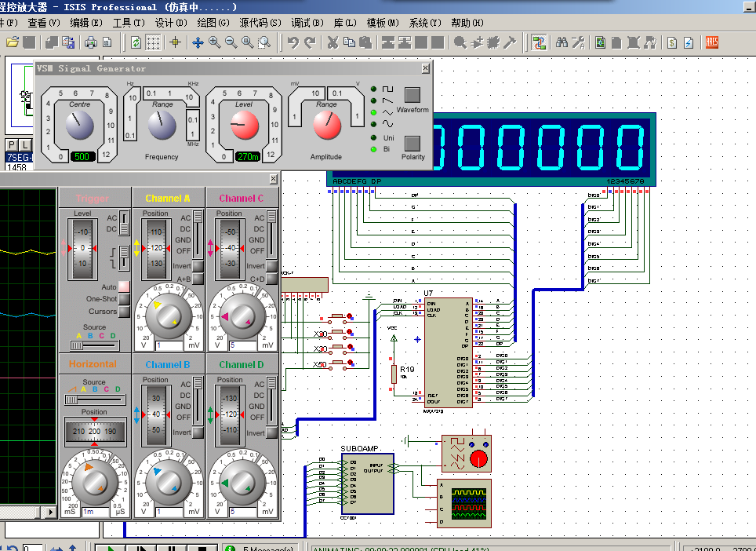Open the 查看(V) menu
Screen dimensions: 756x551
[43, 23]
